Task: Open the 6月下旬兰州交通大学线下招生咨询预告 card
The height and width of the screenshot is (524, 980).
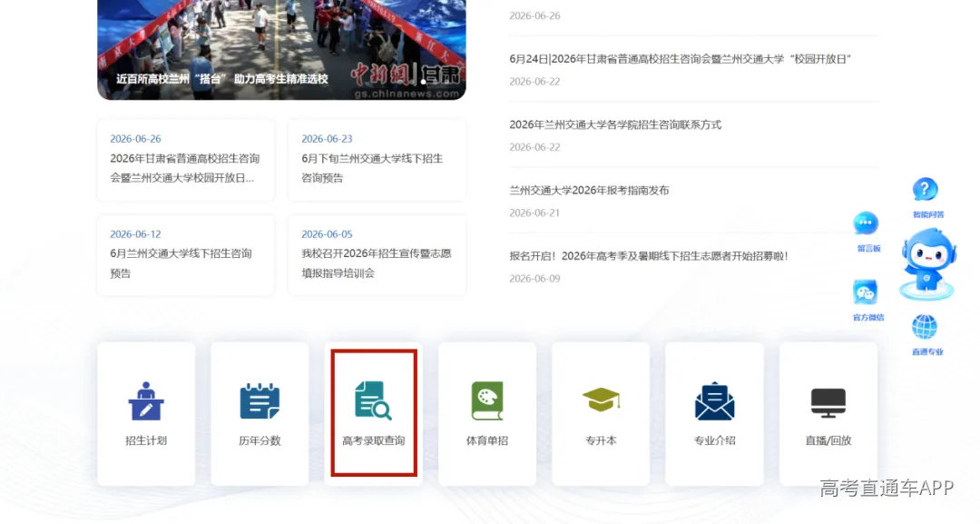Action: point(377,161)
